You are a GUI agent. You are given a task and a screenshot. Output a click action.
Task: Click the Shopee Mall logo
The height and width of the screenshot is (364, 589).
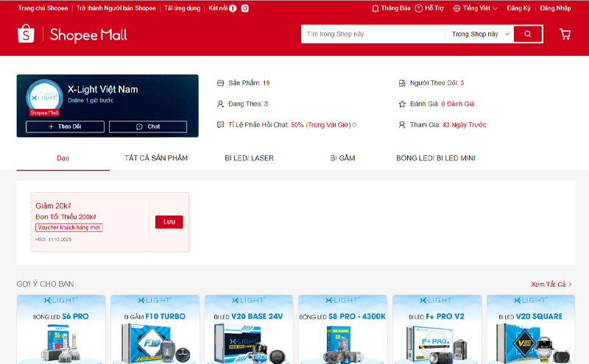(72, 35)
